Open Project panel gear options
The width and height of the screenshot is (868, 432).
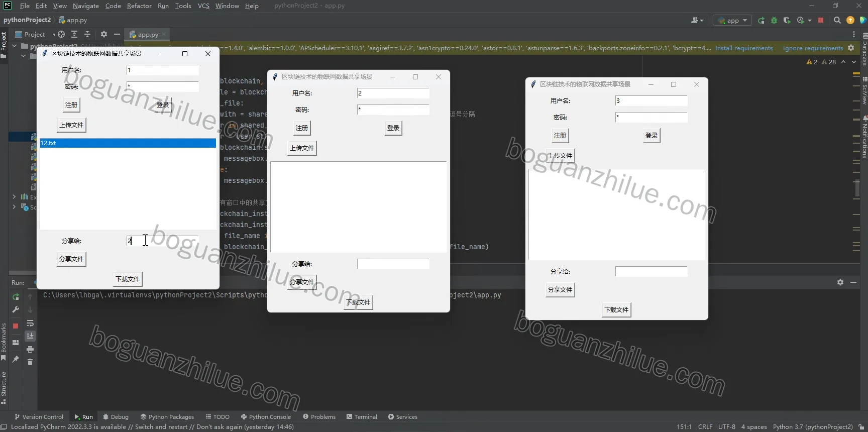pos(104,34)
